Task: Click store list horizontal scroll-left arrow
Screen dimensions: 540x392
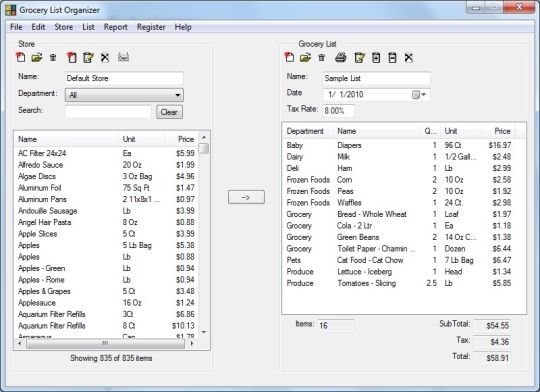Action: 20,343
